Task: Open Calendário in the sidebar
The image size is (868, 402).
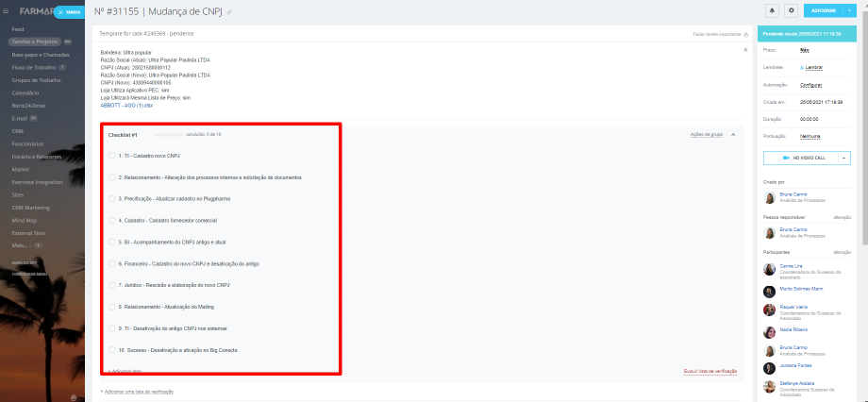Action: pos(25,92)
